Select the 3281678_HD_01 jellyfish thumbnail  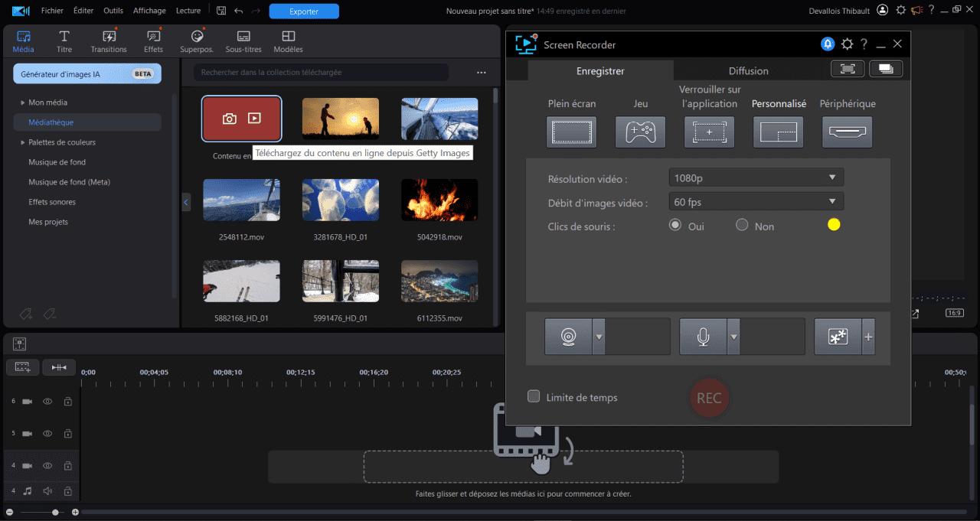[340, 199]
